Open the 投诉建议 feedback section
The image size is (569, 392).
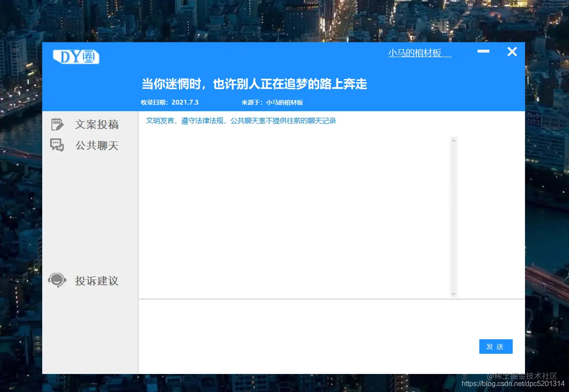click(x=97, y=281)
